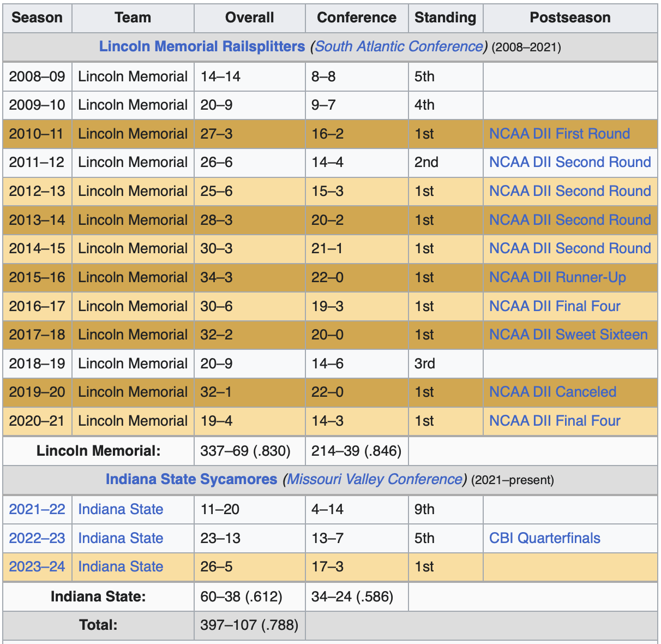661x644 pixels.
Task: Click the 27–3 overall record cell
Action: click(250, 134)
